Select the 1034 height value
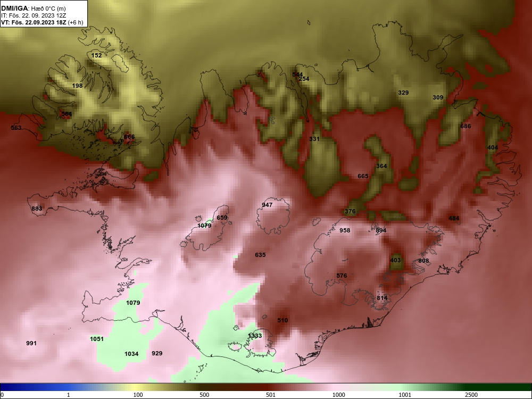 click(131, 354)
